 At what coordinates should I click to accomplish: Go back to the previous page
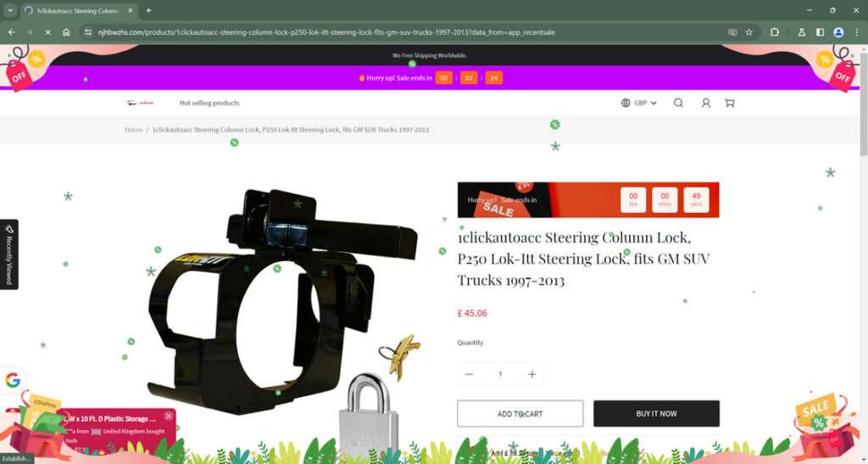[x=12, y=32]
